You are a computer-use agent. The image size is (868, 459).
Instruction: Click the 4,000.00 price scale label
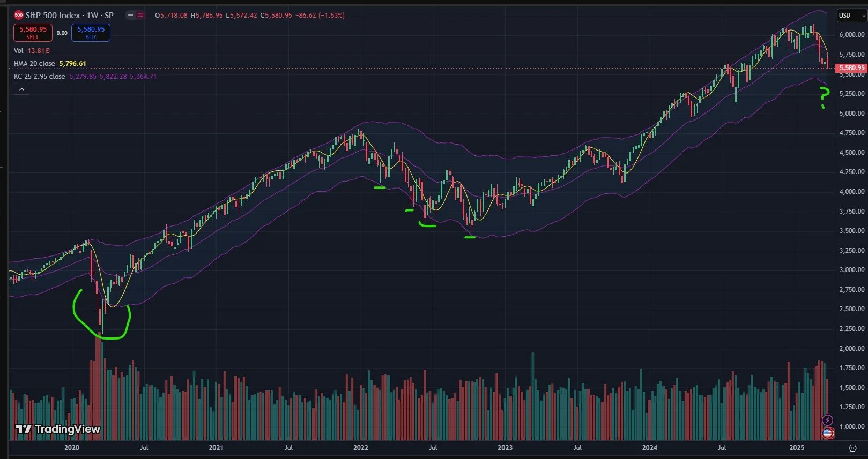click(852, 192)
